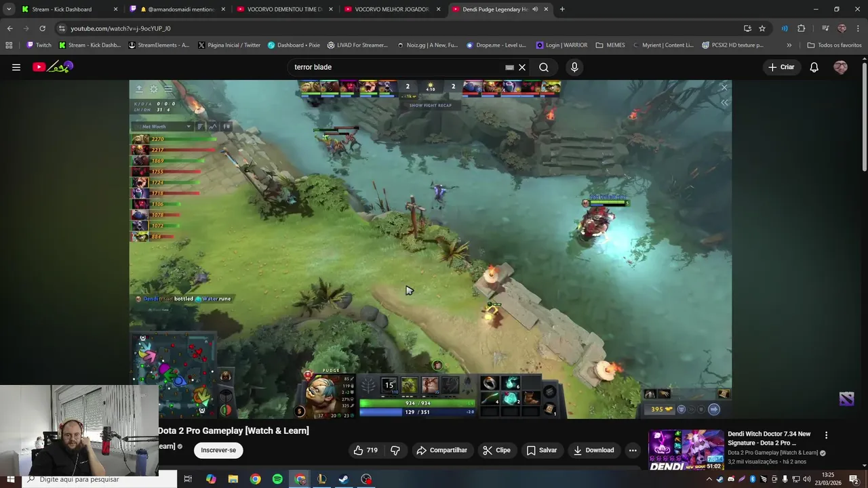Open the MEMES bookmark folder
The width and height of the screenshot is (868, 488).
[610, 45]
